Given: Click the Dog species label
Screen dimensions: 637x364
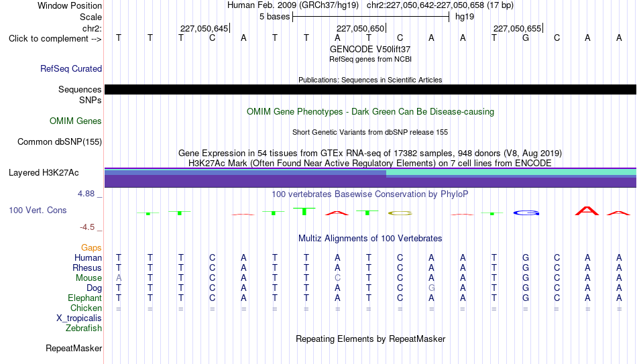Looking at the screenshot, I should pyautogui.click(x=94, y=288).
